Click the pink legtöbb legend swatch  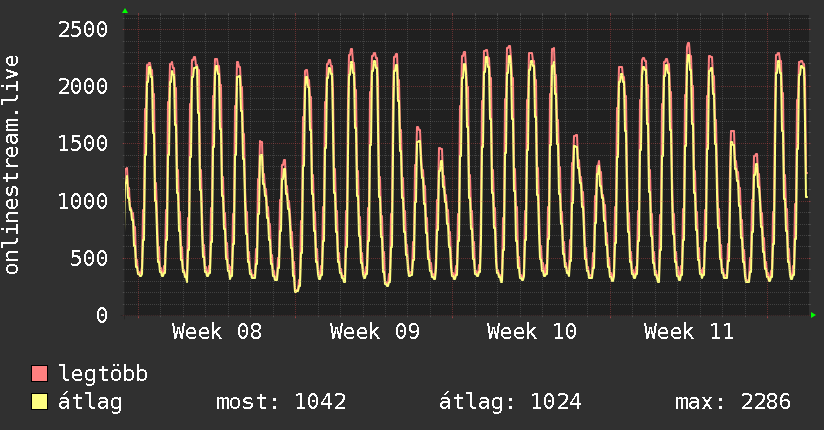39,373
